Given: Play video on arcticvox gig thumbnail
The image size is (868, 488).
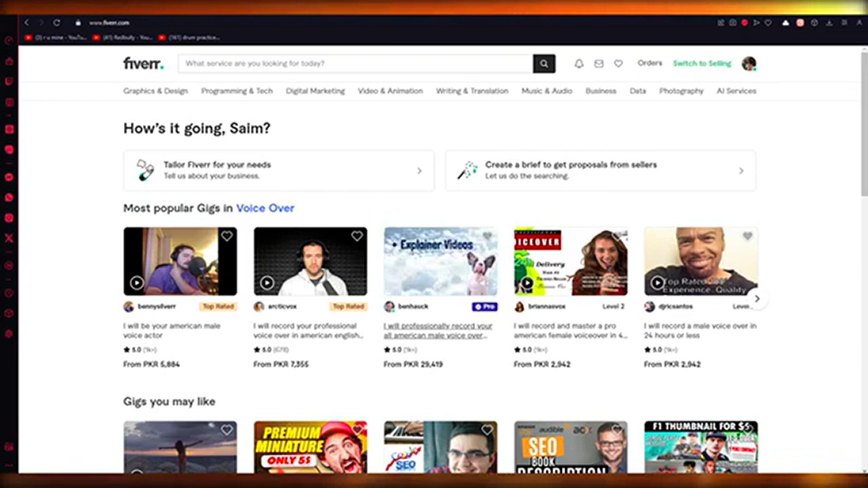Looking at the screenshot, I should coord(267,283).
